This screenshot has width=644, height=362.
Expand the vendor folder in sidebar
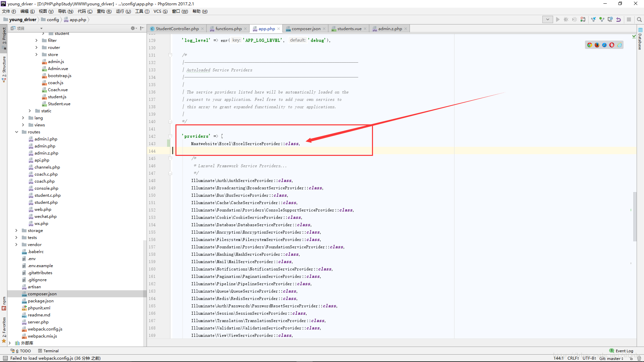[16, 244]
